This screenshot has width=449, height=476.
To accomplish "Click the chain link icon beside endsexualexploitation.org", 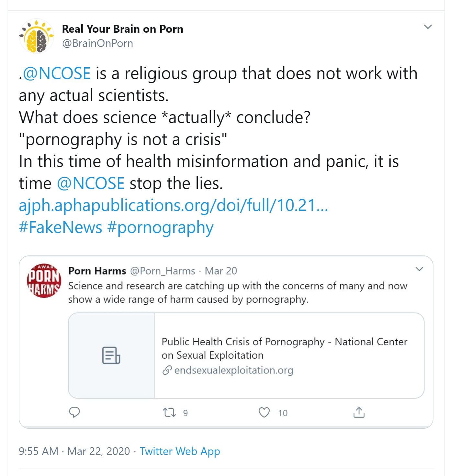I will 167,370.
